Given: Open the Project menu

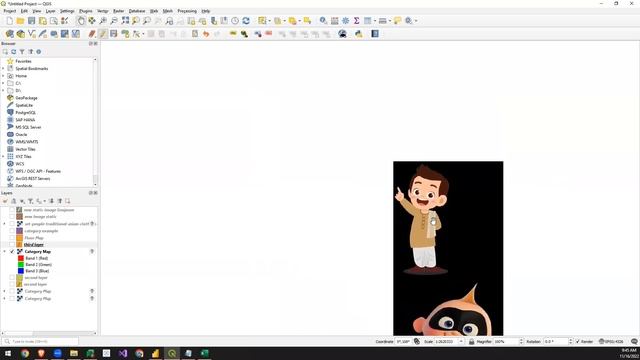Looking at the screenshot, I should tap(9, 11).
